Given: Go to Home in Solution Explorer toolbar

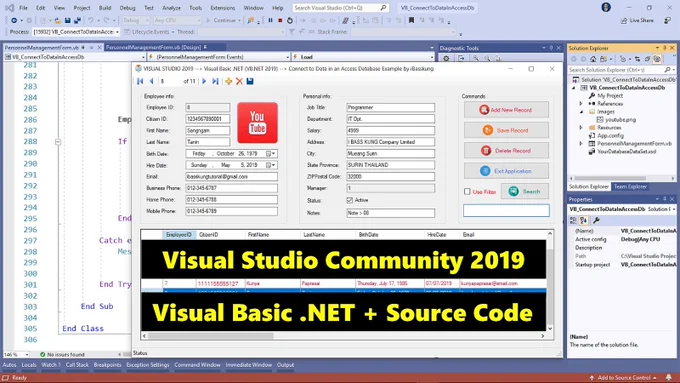Looking at the screenshot, I should 593,59.
